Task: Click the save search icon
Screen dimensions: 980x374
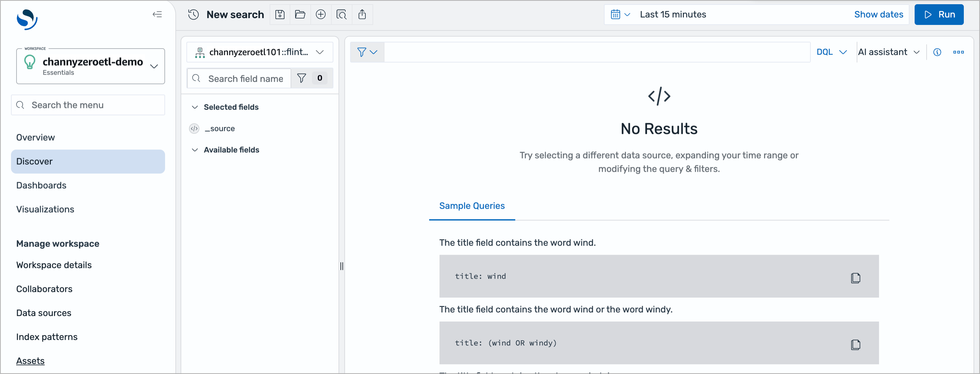Action: (x=280, y=15)
